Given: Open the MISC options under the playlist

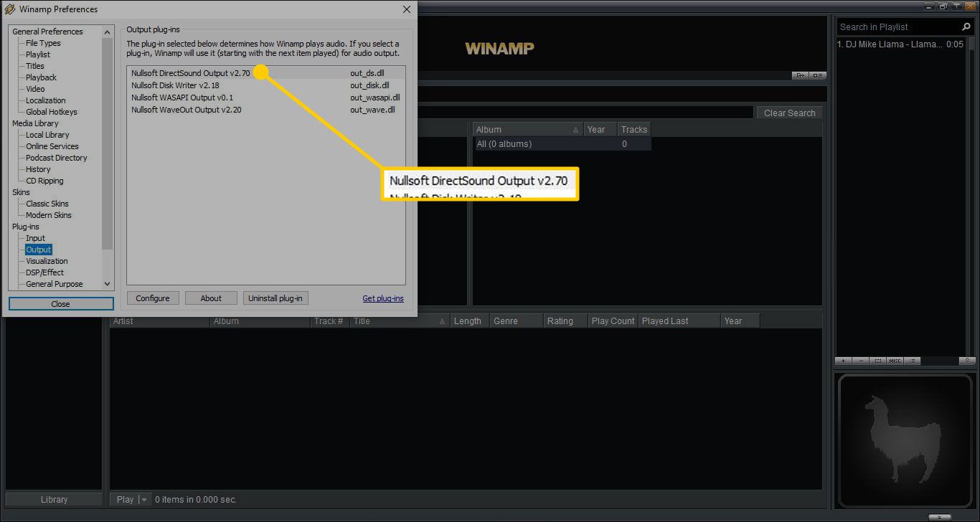Looking at the screenshot, I should point(895,361).
